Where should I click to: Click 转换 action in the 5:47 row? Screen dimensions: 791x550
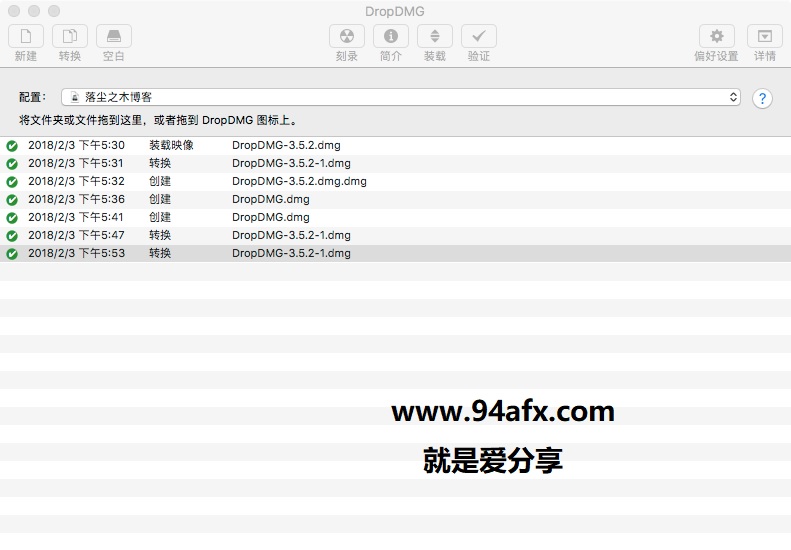pos(160,235)
